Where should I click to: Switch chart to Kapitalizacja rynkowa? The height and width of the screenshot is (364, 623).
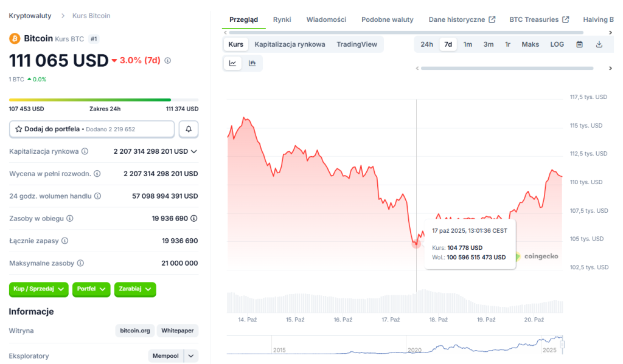point(290,44)
